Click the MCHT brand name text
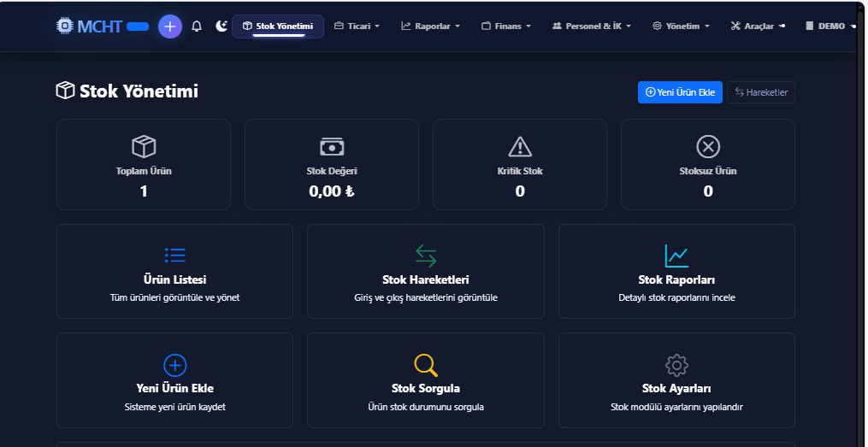Image resolution: width=868 pixels, height=447 pixels. 99,26
